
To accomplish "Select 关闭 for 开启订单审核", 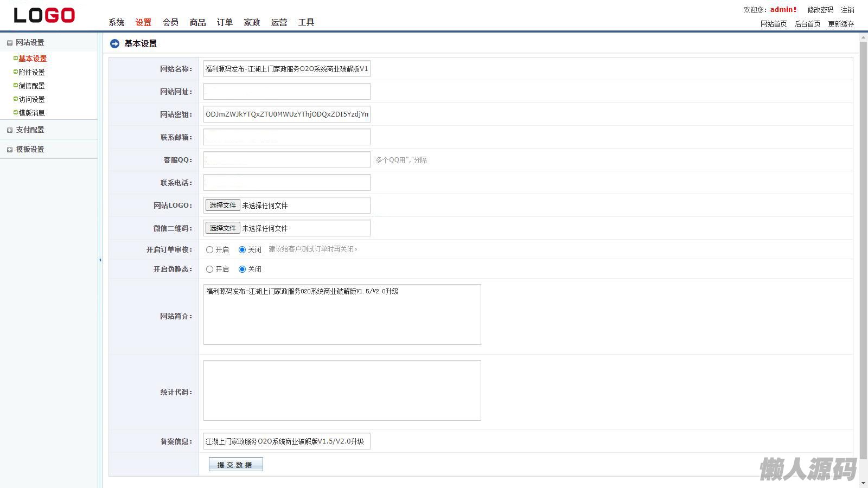I will [x=242, y=250].
